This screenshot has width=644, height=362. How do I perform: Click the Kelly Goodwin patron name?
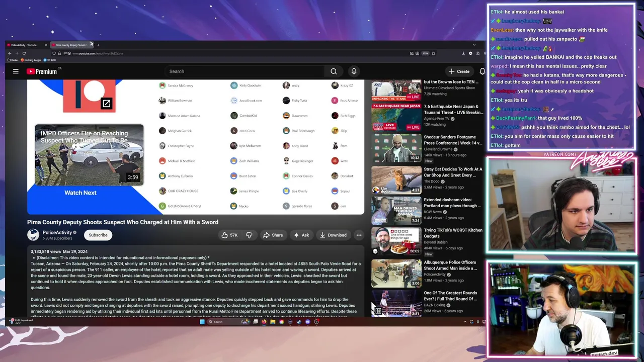tap(250, 85)
